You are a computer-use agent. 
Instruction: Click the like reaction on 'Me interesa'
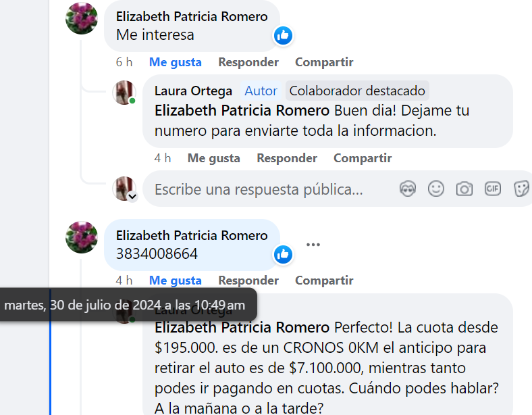point(283,35)
